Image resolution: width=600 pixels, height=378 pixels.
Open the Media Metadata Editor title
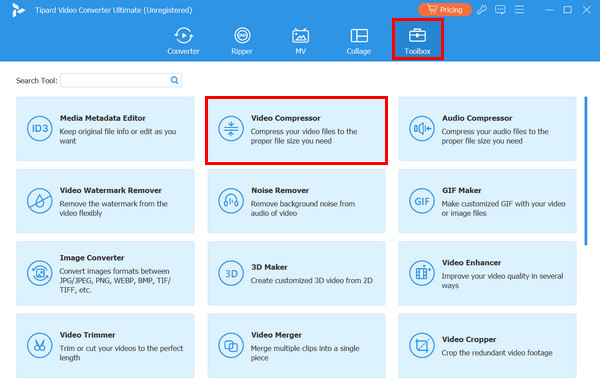[103, 118]
